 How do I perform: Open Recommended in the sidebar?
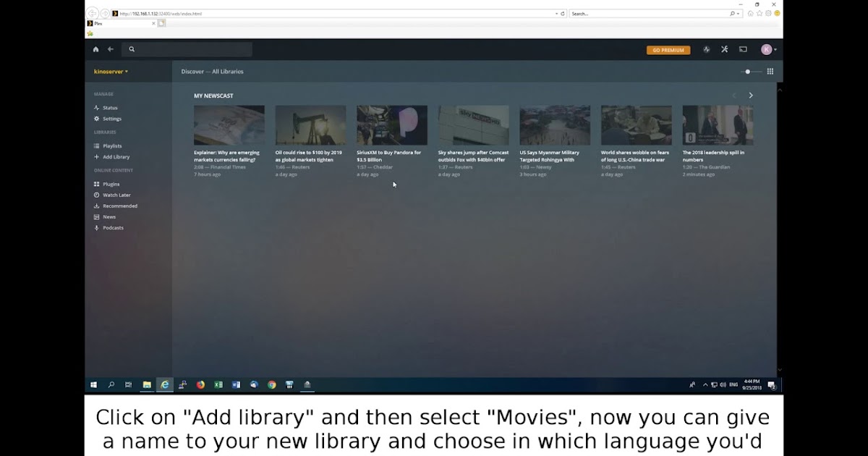[120, 206]
